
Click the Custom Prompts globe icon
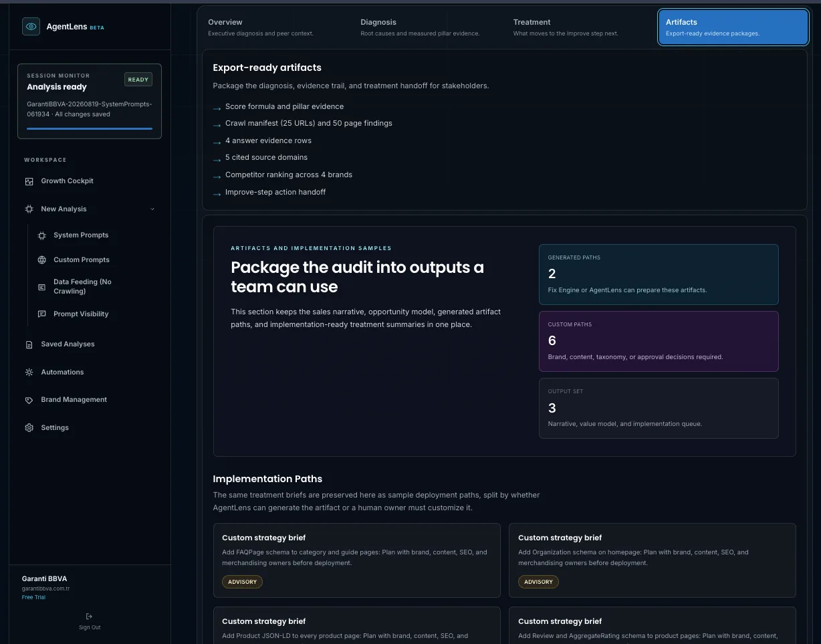coord(41,260)
